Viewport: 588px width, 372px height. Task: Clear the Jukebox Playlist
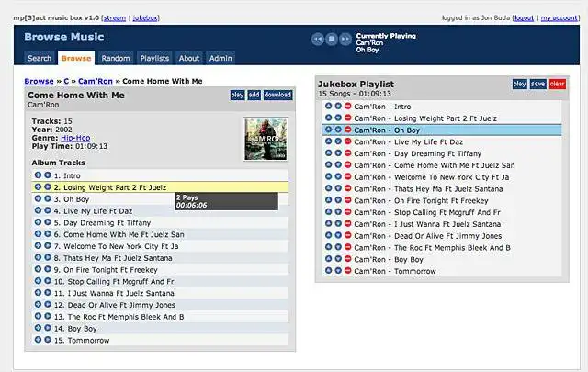pyautogui.click(x=558, y=84)
